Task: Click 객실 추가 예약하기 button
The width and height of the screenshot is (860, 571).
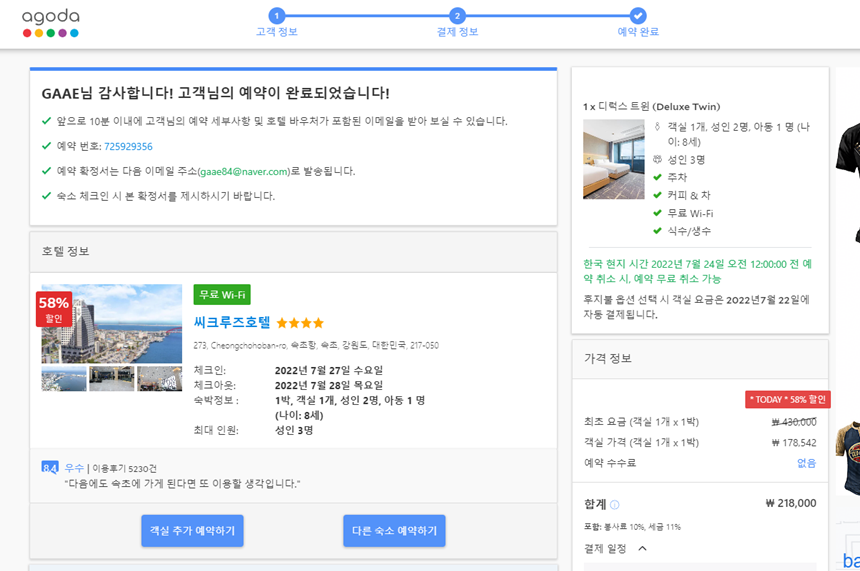Action: [x=193, y=530]
